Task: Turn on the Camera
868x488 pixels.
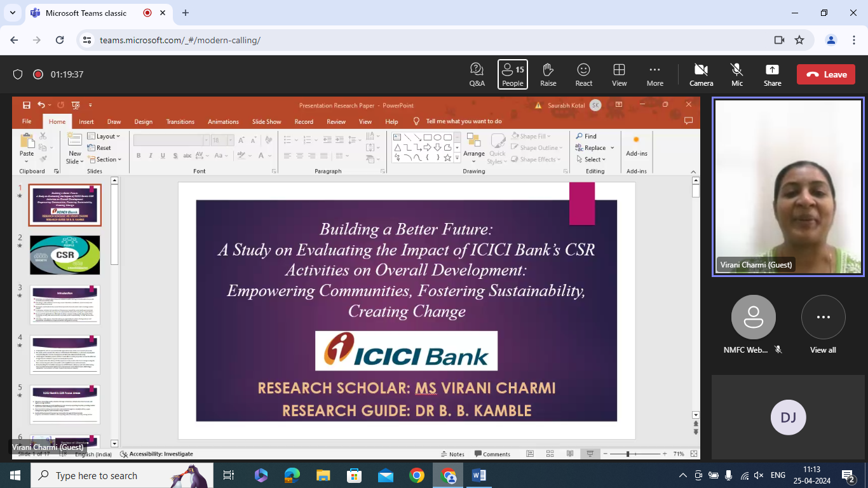Action: pos(701,74)
